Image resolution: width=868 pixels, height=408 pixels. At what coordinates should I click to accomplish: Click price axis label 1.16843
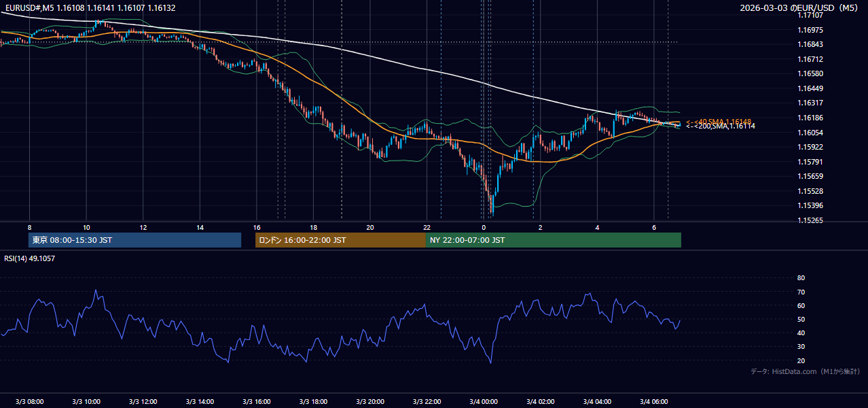810,44
